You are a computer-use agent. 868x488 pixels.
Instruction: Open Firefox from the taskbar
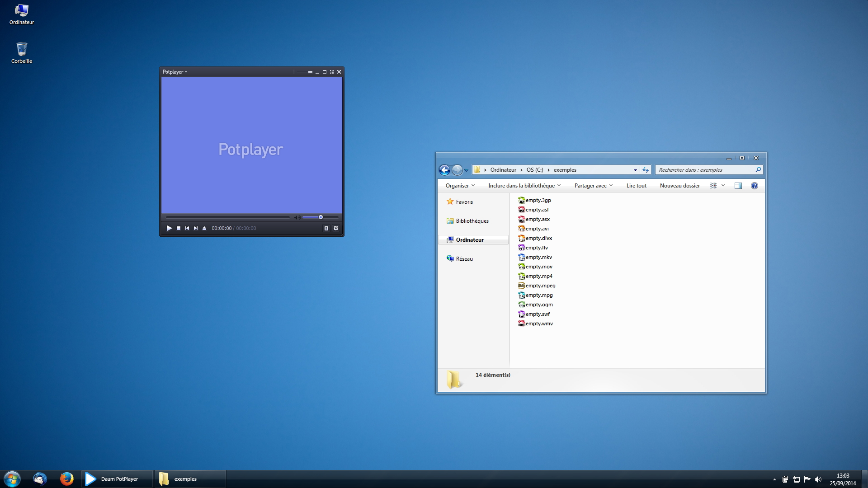pyautogui.click(x=67, y=479)
